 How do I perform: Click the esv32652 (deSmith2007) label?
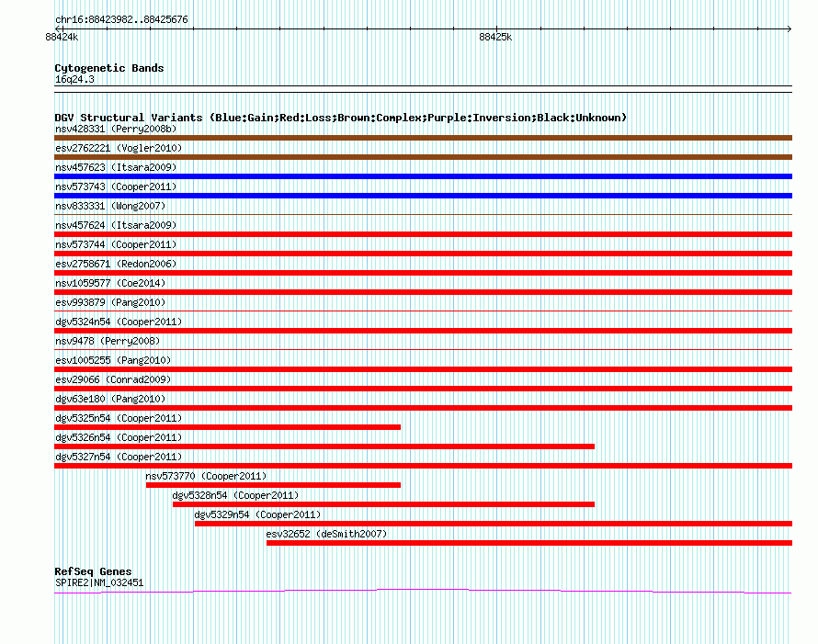click(x=326, y=534)
